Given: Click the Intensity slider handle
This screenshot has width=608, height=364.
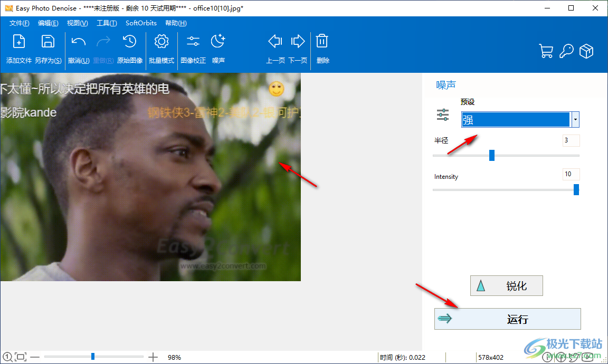Looking at the screenshot, I should [x=576, y=189].
